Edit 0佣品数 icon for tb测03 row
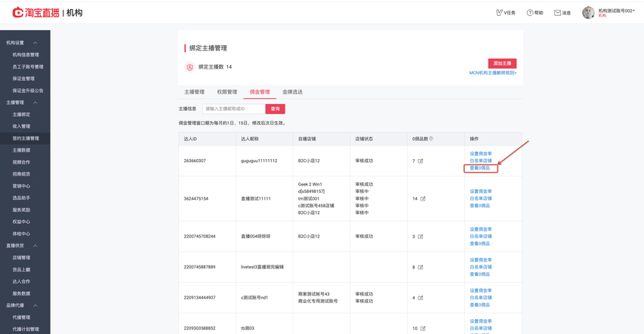This screenshot has height=334, width=644. (x=423, y=329)
